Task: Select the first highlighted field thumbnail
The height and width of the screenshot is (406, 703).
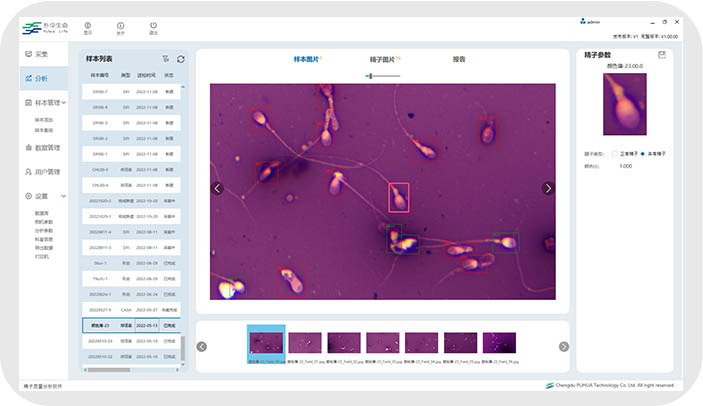Action: 266,343
